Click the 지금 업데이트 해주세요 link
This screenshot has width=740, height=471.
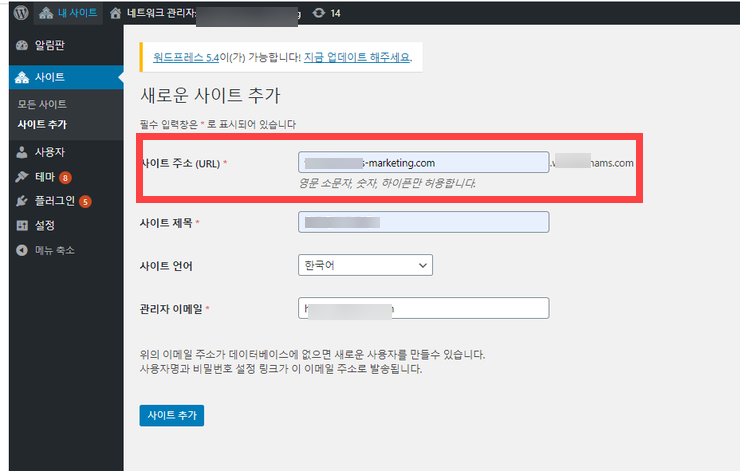(x=357, y=58)
